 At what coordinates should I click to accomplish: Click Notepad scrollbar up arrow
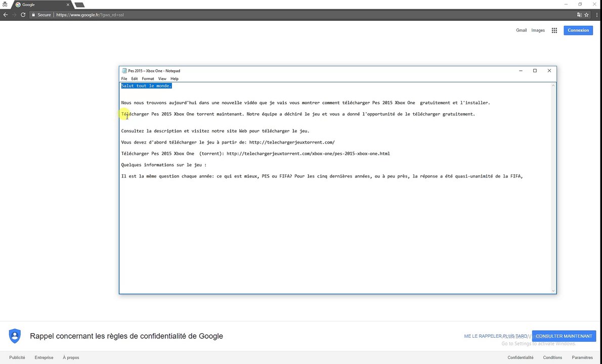[x=553, y=85]
